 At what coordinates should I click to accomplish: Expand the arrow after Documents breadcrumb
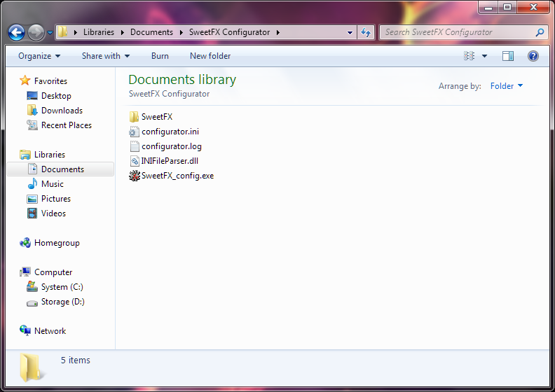pos(181,32)
